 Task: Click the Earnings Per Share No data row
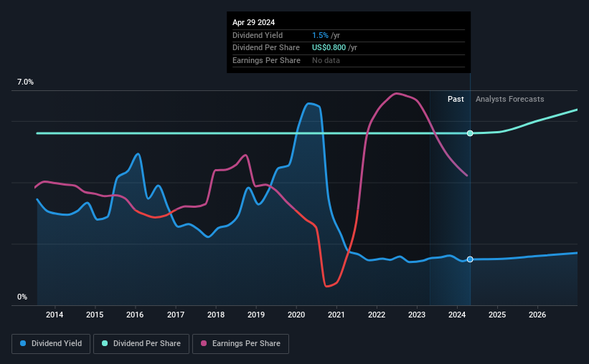(349, 60)
